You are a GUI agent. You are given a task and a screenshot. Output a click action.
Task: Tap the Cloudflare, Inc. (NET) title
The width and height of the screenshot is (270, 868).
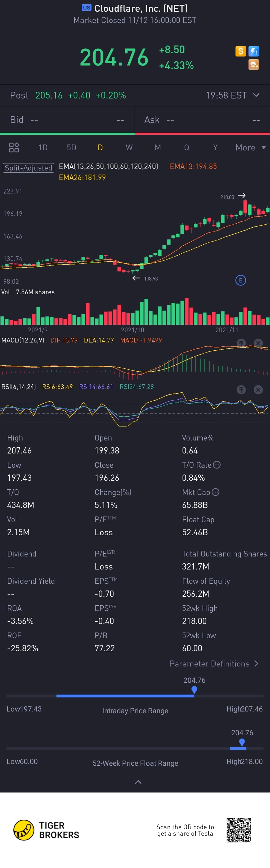(141, 8)
